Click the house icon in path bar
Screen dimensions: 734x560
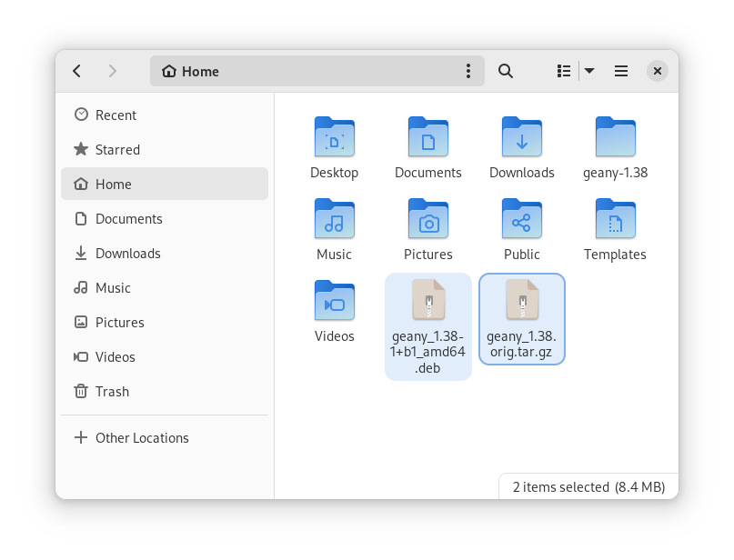pos(169,71)
